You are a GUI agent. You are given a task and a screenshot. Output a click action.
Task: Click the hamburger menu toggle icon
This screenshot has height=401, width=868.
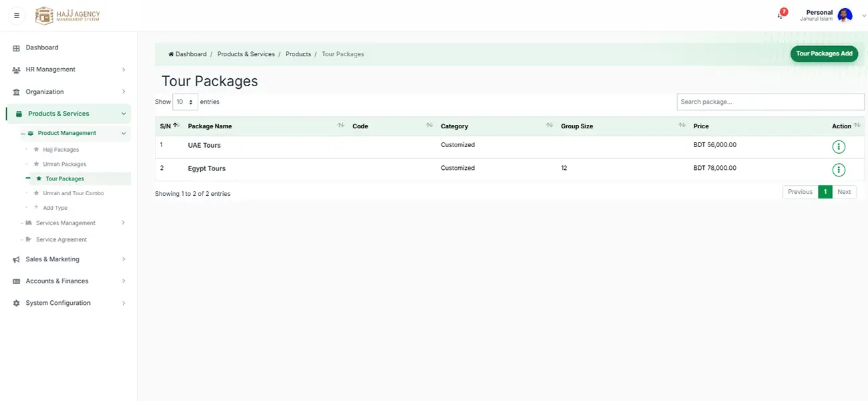[x=17, y=15]
